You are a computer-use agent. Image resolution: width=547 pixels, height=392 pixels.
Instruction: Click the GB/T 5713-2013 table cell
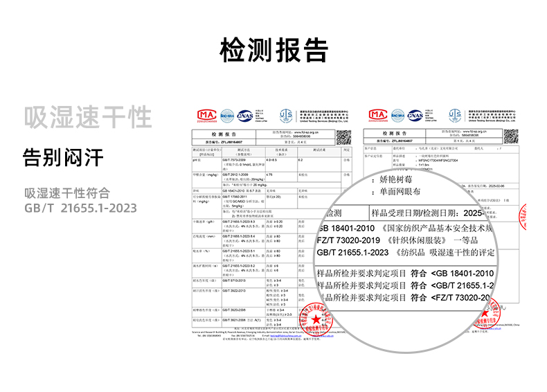[x=244, y=283]
